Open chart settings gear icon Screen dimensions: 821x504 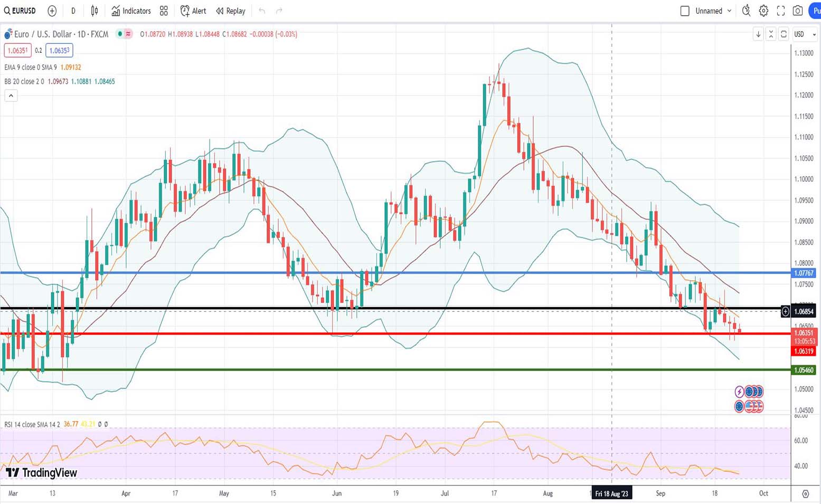763,11
